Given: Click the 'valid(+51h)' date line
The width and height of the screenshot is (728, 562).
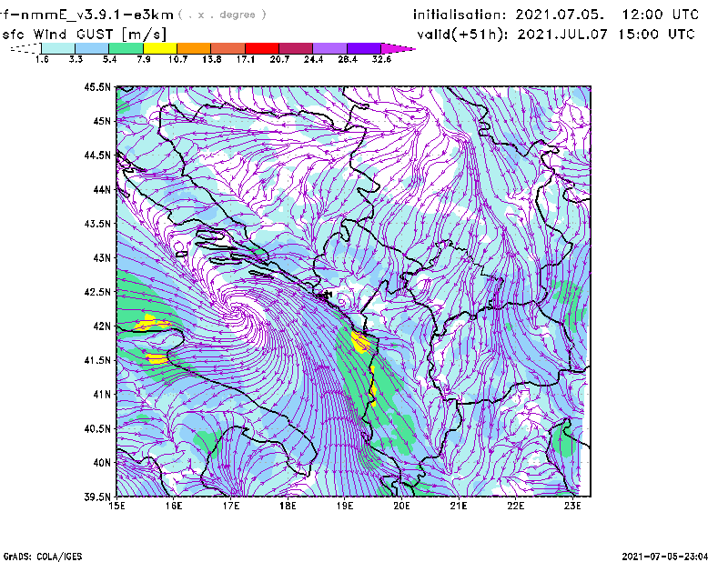Looking at the screenshot, I should tap(556, 35).
